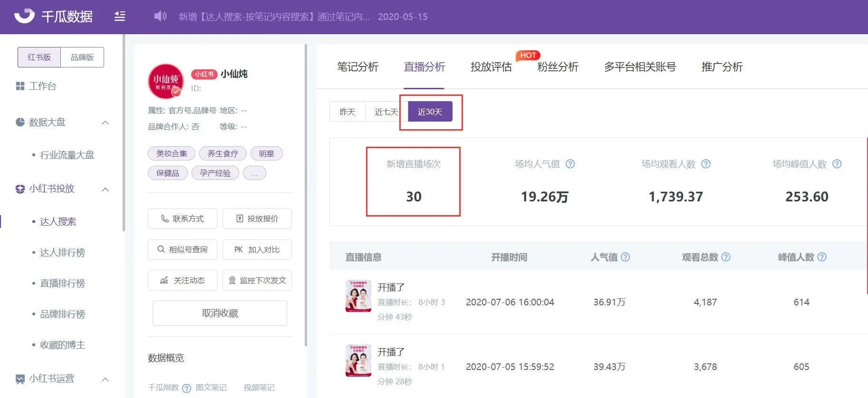Click the 小仙炖 profile avatar
Image resolution: width=868 pixels, height=398 pixels.
pos(165,81)
